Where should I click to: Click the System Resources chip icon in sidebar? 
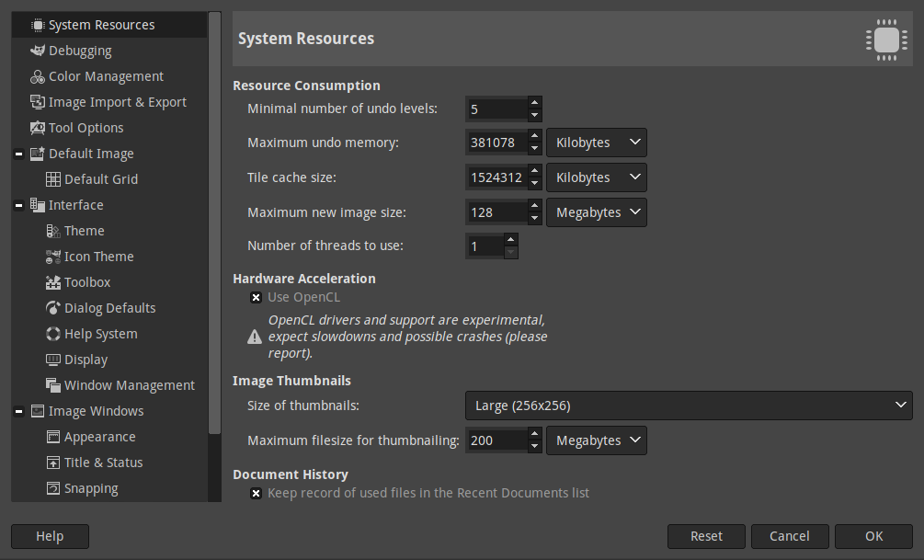pos(38,25)
